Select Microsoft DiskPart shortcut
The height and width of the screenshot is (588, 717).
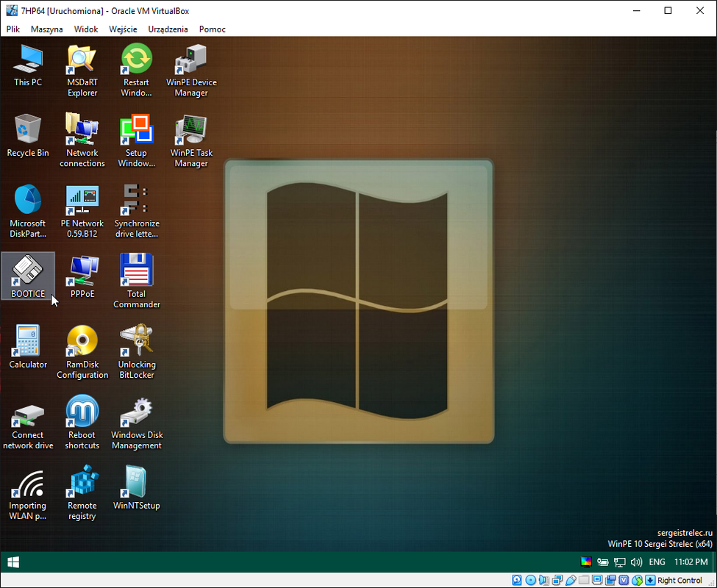28,211
